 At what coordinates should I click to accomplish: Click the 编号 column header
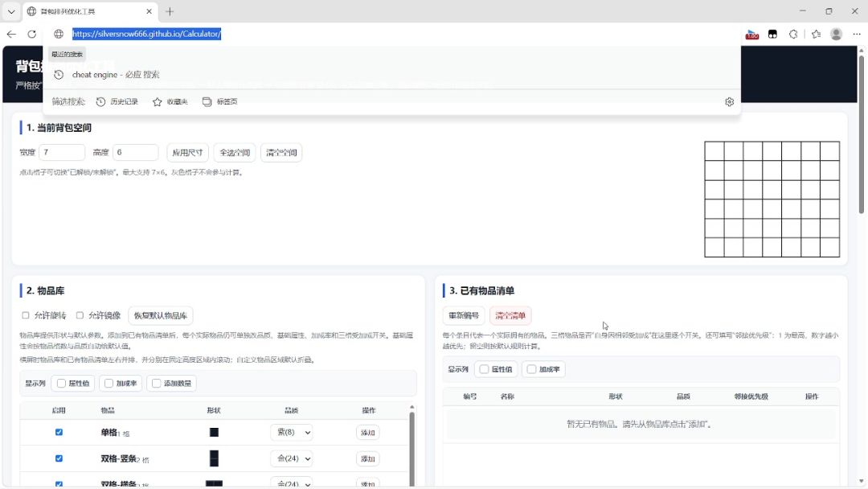click(x=470, y=397)
